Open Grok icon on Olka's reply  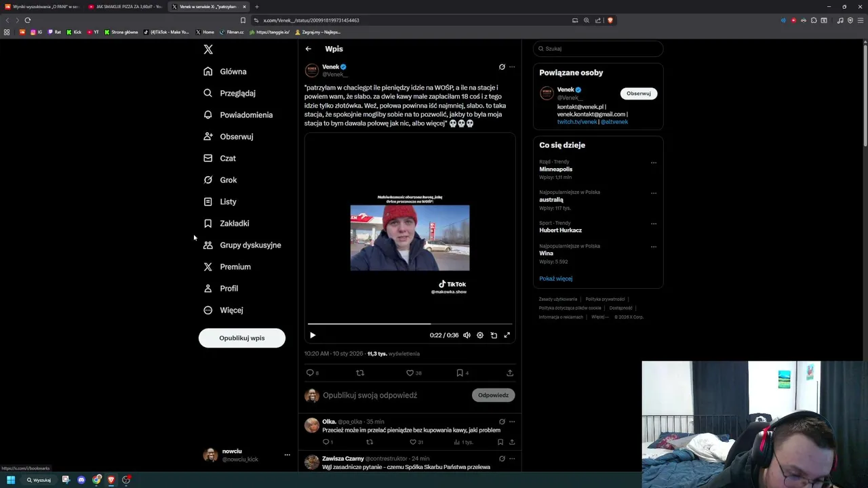coord(502,422)
